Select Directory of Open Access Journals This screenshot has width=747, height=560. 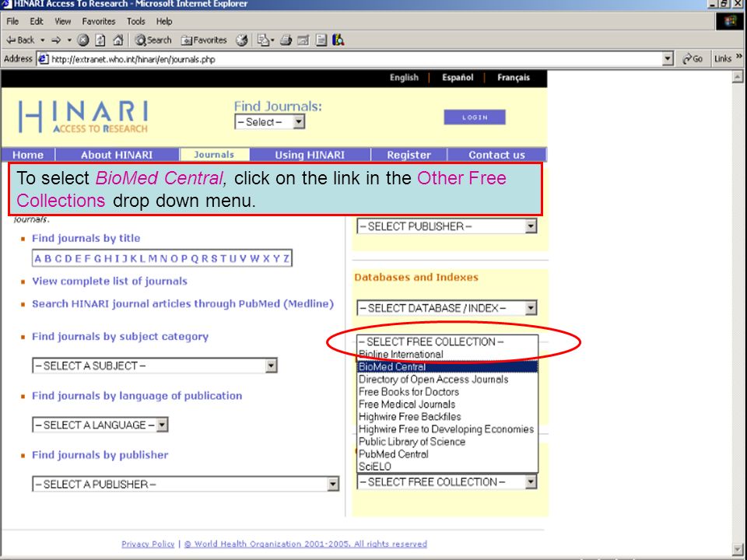point(447,379)
